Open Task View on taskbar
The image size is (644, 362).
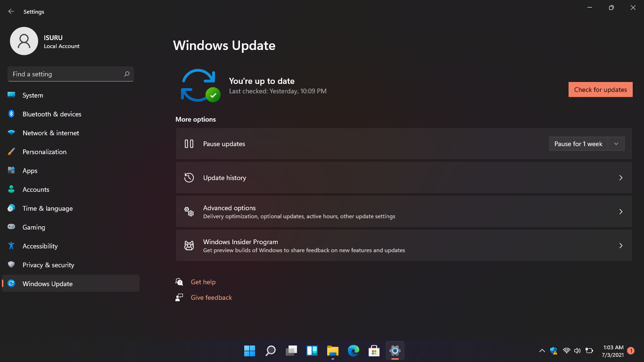(x=291, y=351)
